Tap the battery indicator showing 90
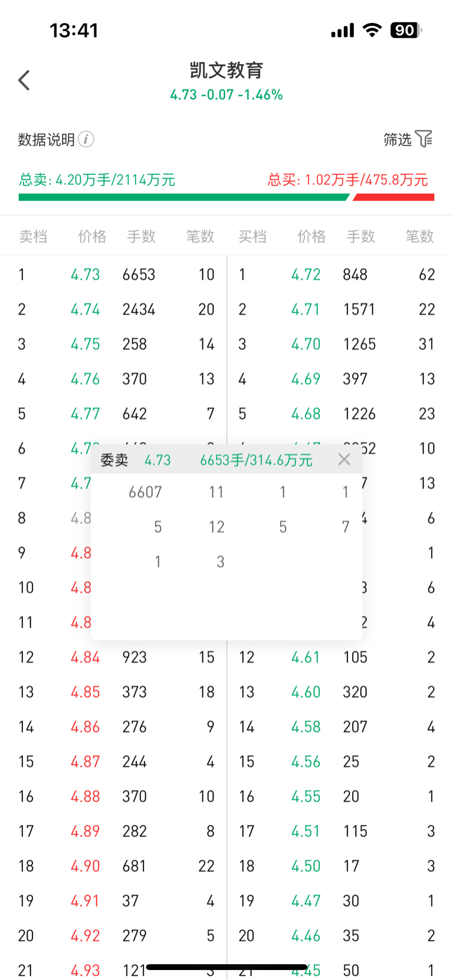The height and width of the screenshot is (980, 453). click(x=406, y=30)
